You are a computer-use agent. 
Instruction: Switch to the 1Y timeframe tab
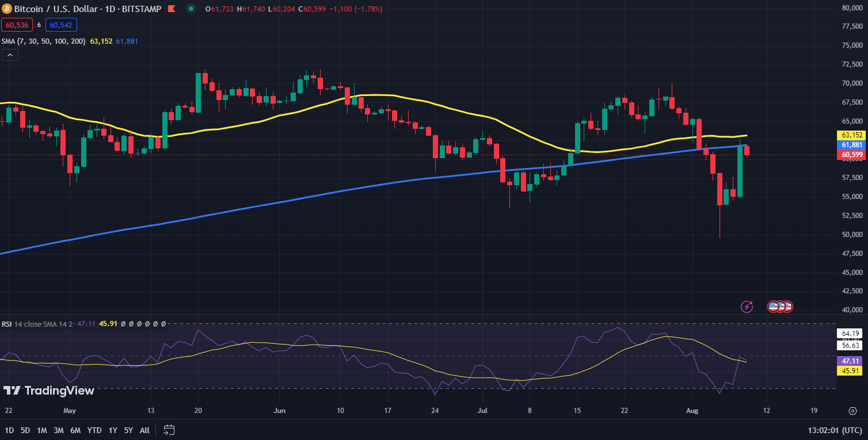pyautogui.click(x=112, y=430)
